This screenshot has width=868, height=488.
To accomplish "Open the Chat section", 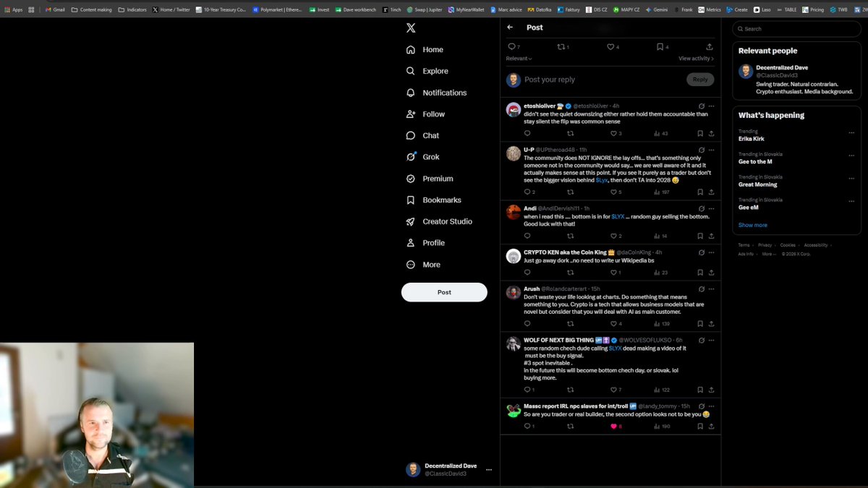I will pyautogui.click(x=422, y=135).
